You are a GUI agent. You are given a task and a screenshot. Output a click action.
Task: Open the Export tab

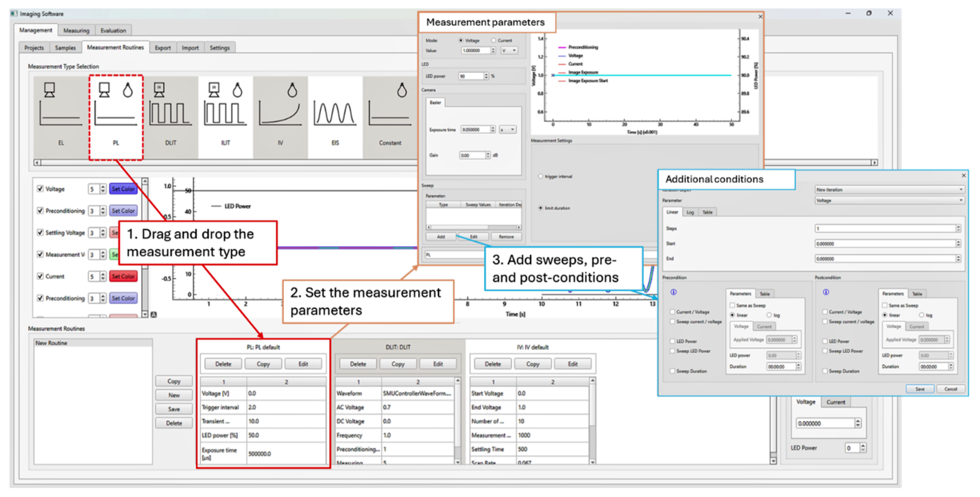tap(163, 47)
